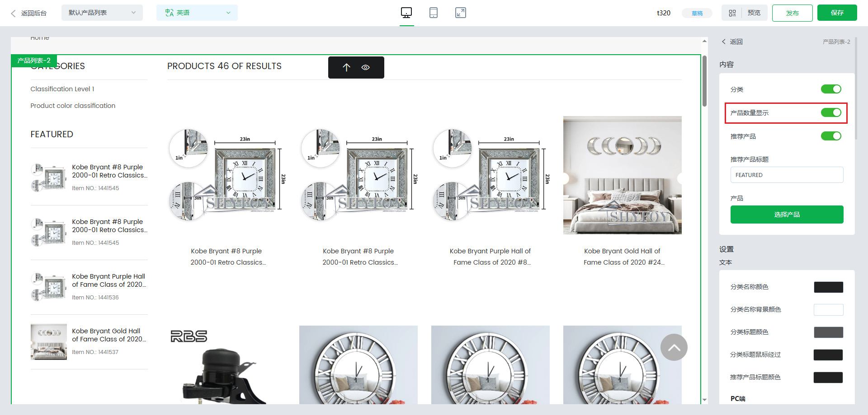Click the eye icon in floating toolbar
This screenshot has width=868, height=415.
[x=366, y=67]
